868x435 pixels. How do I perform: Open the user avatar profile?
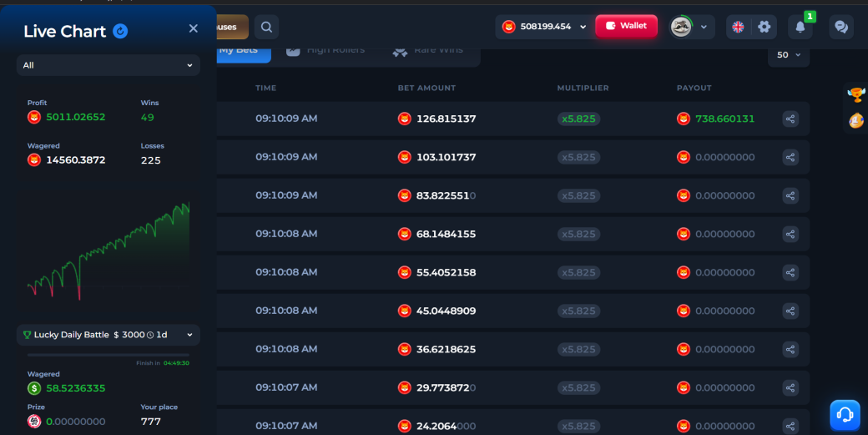coord(681,27)
